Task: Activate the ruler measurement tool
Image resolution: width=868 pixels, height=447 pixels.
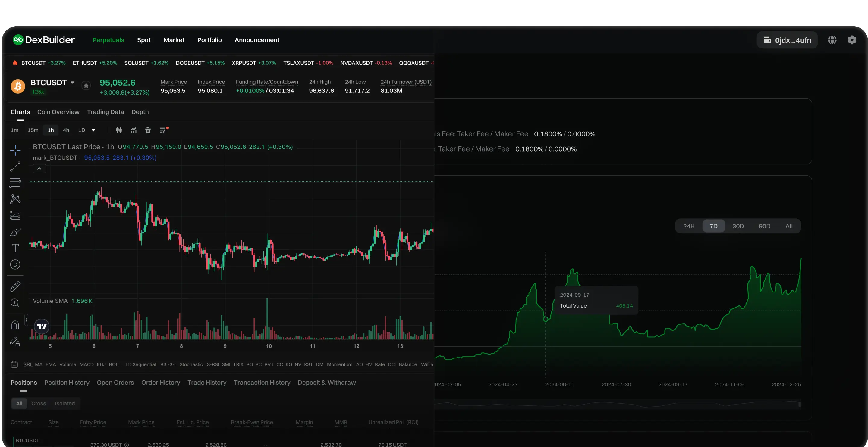Action: tap(15, 286)
